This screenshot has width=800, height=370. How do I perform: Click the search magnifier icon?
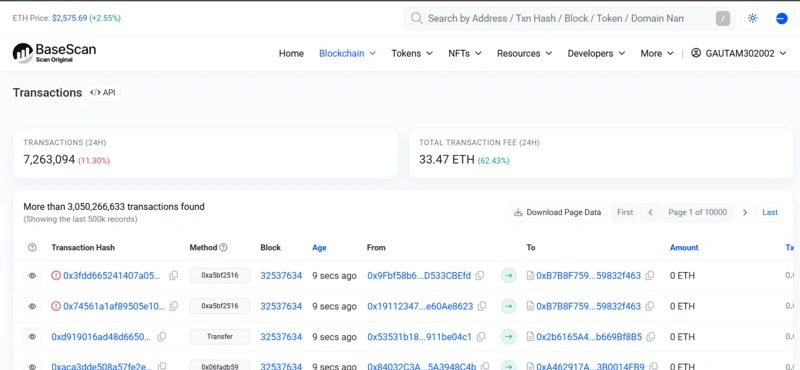416,18
